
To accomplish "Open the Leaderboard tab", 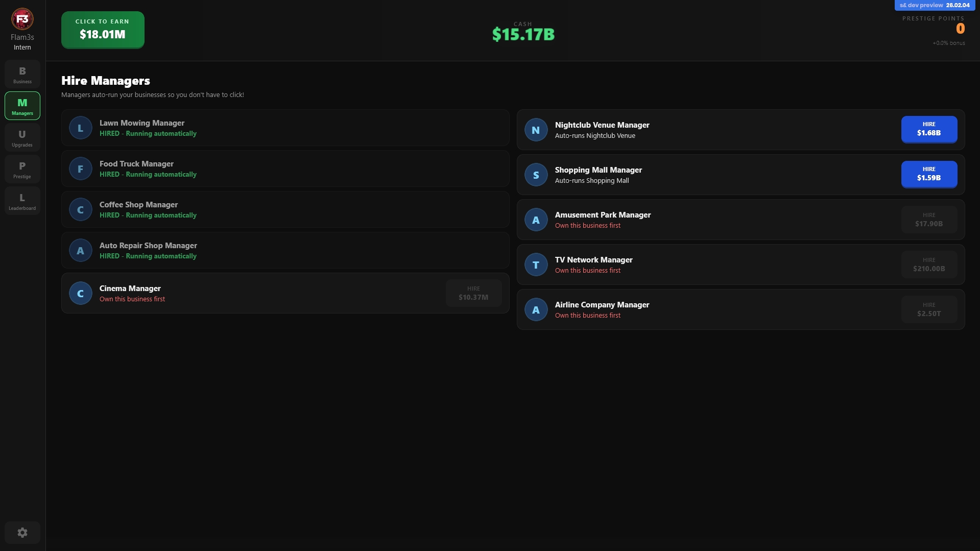I will click(22, 201).
